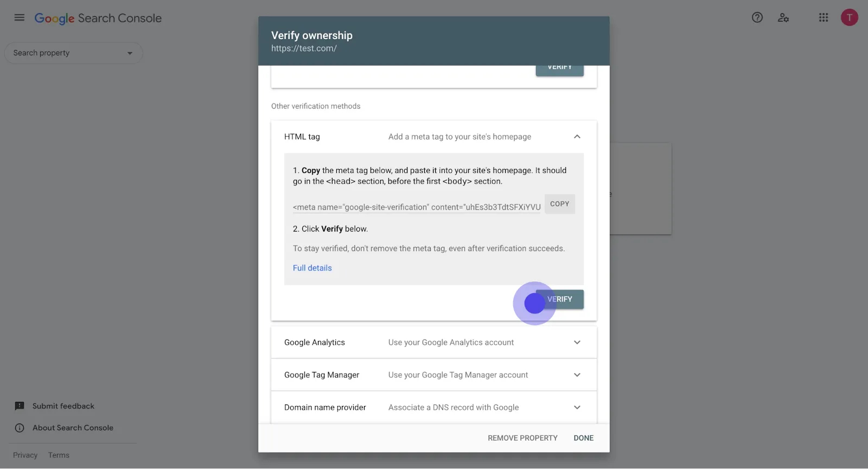The height and width of the screenshot is (469, 868).
Task: Click VERIFY under the HTML tag instructions
Action: [560, 299]
